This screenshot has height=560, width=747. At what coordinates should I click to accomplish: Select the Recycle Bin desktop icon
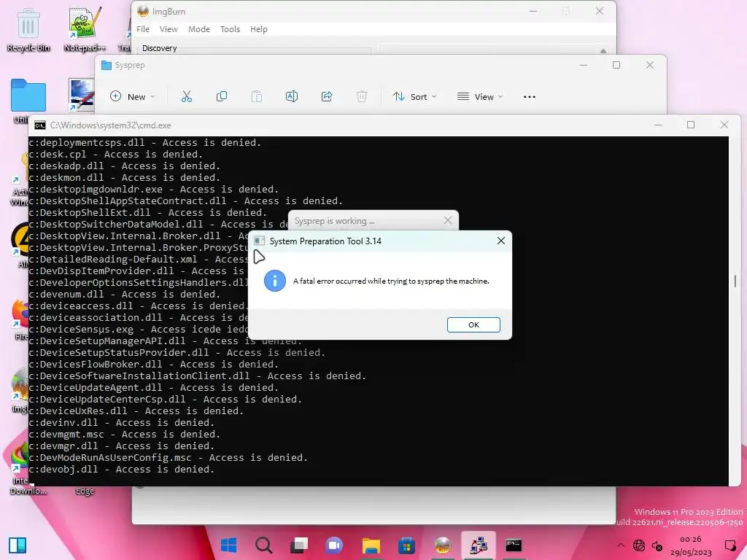pos(28,29)
